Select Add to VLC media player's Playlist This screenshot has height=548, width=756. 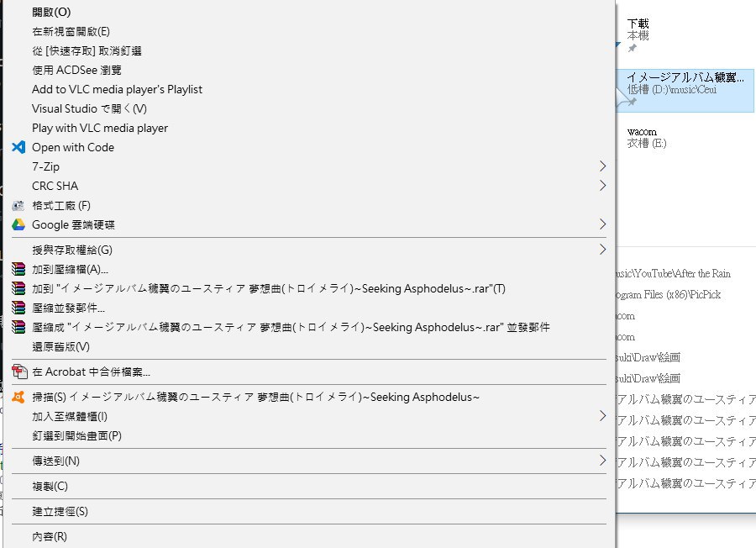pos(308,89)
